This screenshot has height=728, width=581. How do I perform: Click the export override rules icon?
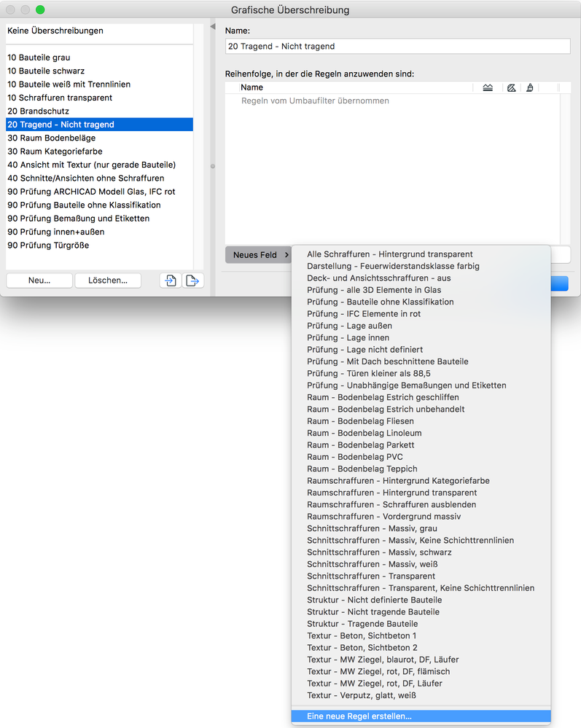(192, 281)
